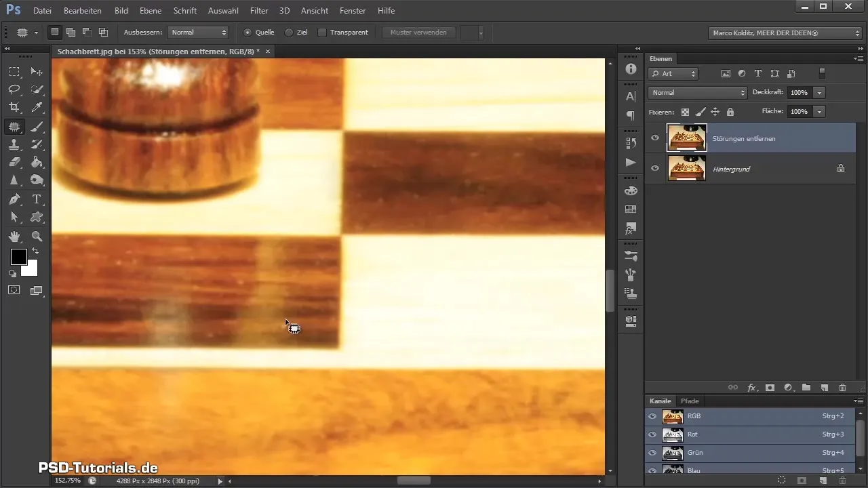
Task: Select the Patch tool in the toolbox
Action: coord(14,126)
